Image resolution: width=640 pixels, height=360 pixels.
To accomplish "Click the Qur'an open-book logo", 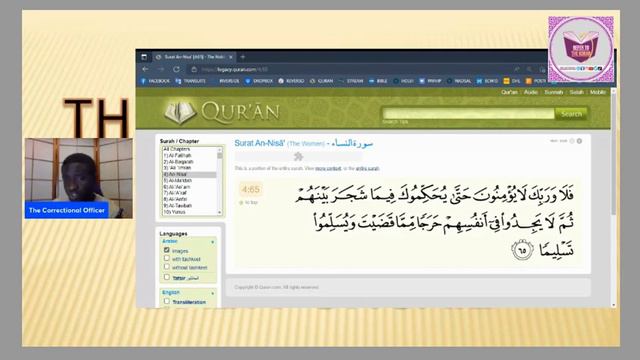I will (180, 112).
